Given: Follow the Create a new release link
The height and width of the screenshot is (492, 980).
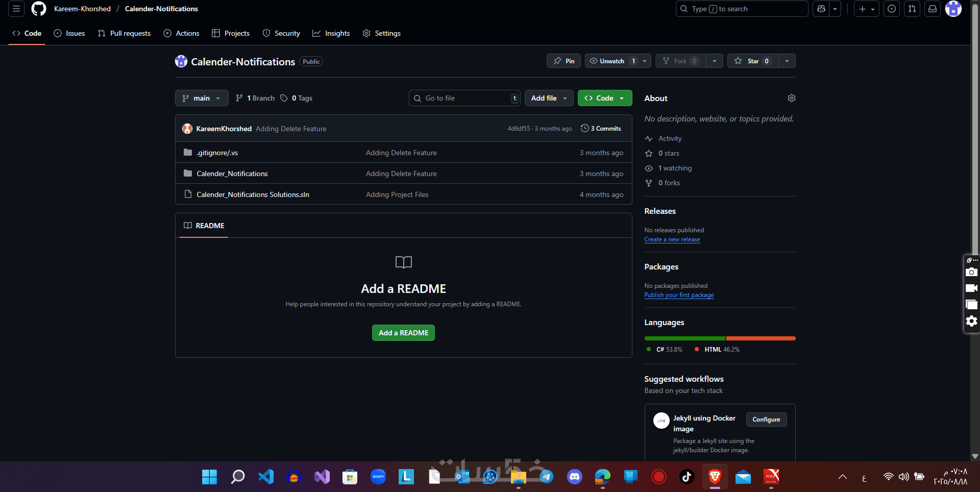Looking at the screenshot, I should [672, 239].
